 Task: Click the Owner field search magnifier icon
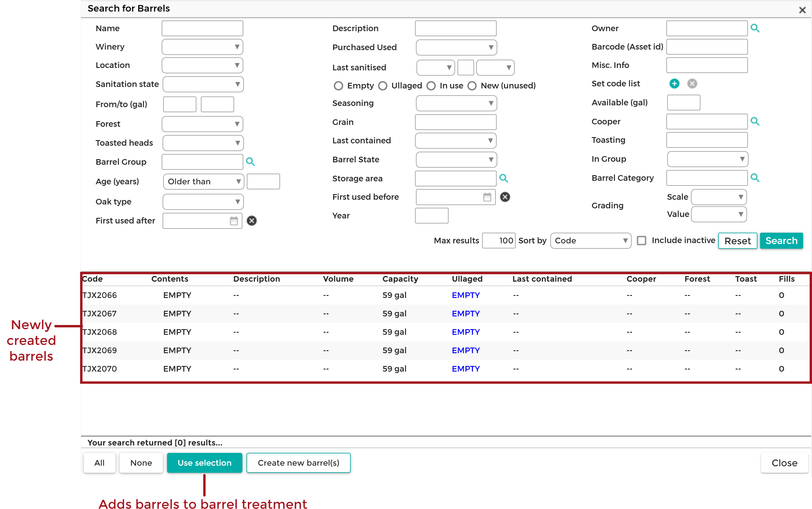coord(755,28)
